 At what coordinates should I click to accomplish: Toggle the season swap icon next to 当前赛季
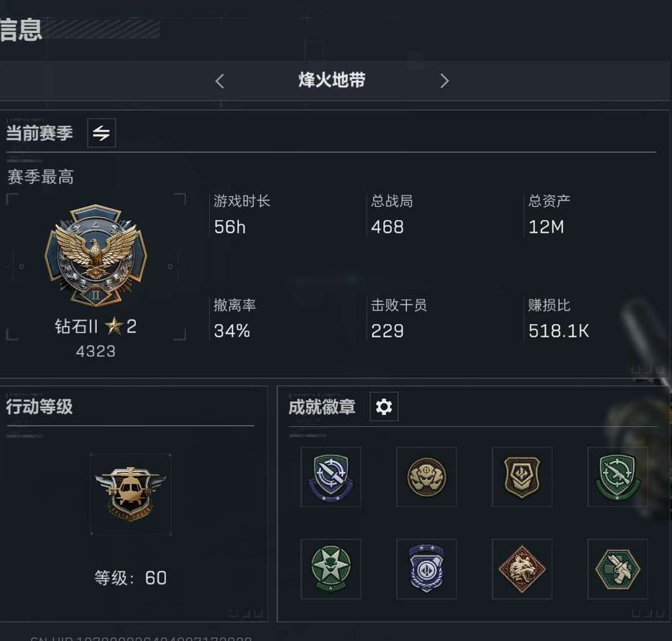point(101,133)
